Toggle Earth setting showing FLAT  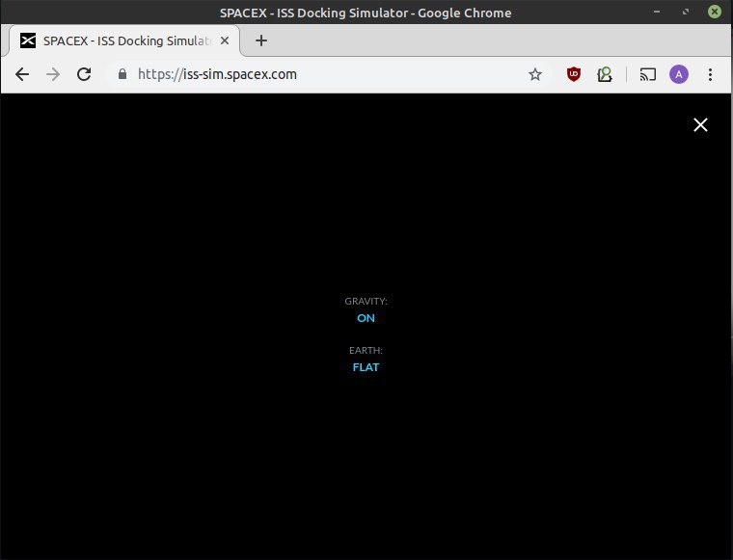click(366, 367)
